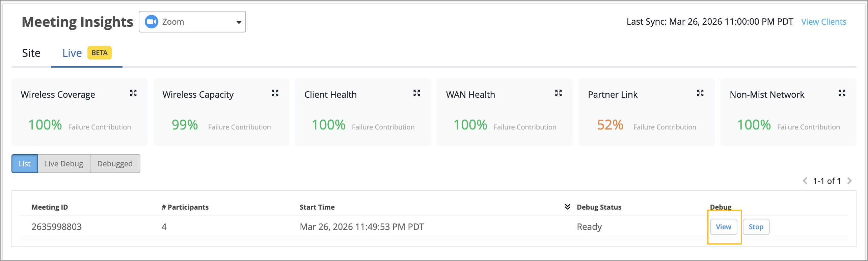The width and height of the screenshot is (868, 261).
Task: Expand the WAN Health card
Action: coord(559,93)
